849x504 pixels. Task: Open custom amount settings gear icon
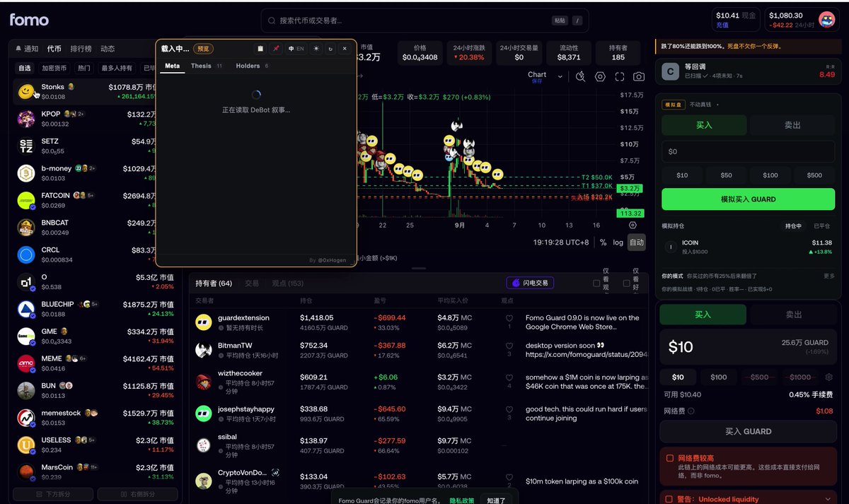829,377
